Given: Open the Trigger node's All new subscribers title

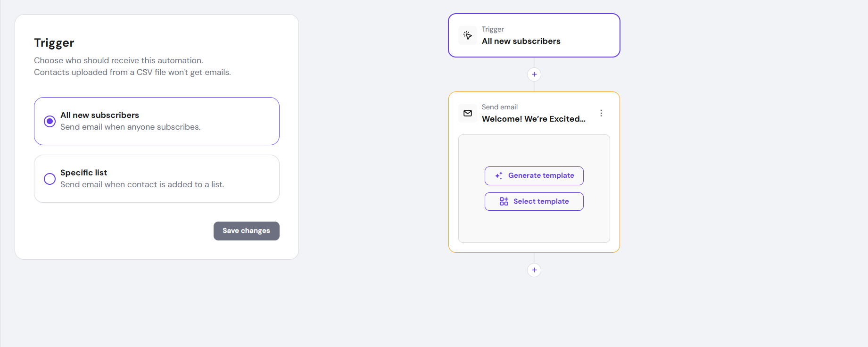Looking at the screenshot, I should 521,41.
